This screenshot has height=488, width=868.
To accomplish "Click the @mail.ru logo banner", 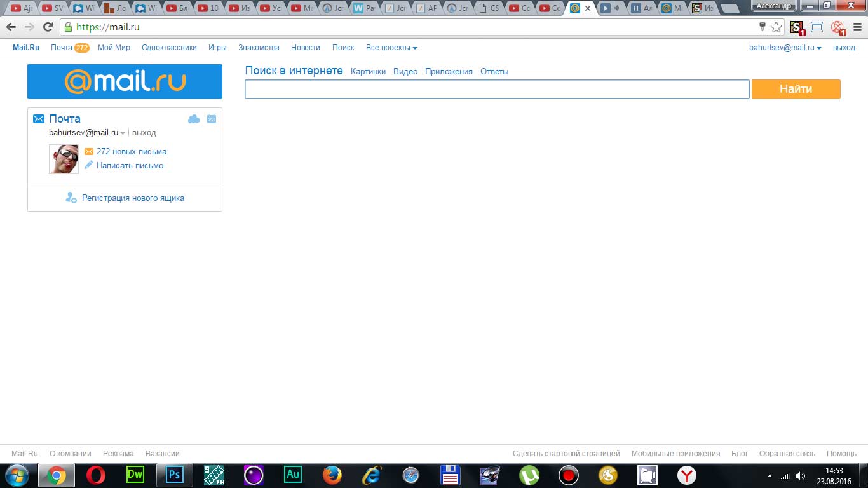I will (125, 81).
